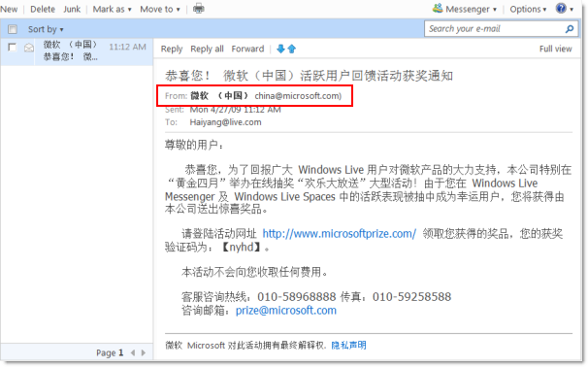
Task: Go to previous message with up arrow
Action: point(292,49)
